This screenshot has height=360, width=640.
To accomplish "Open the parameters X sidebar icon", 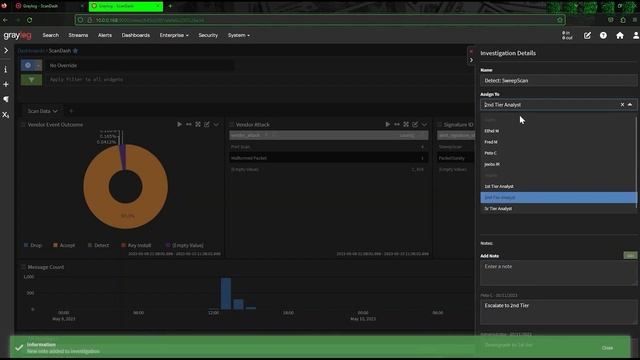I will click(x=6, y=115).
